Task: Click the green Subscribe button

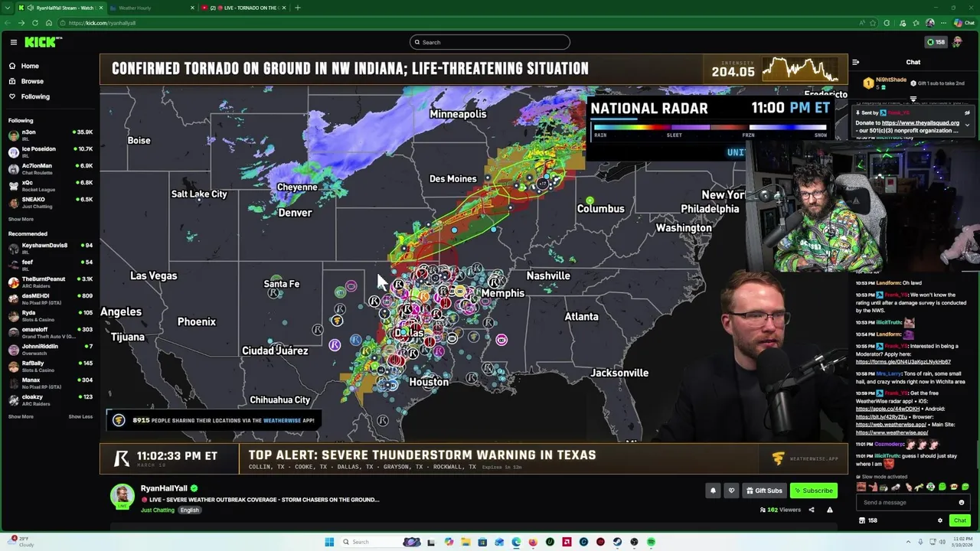Action: [813, 491]
